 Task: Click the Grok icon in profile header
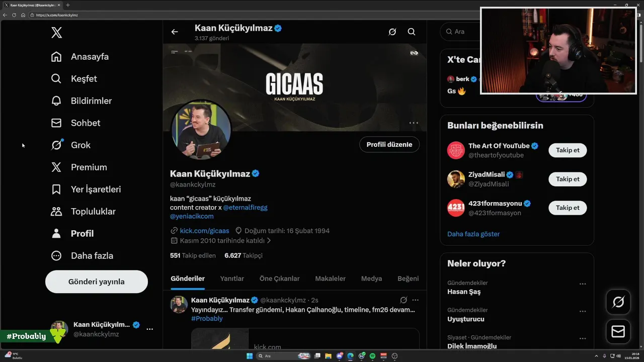coord(392,32)
